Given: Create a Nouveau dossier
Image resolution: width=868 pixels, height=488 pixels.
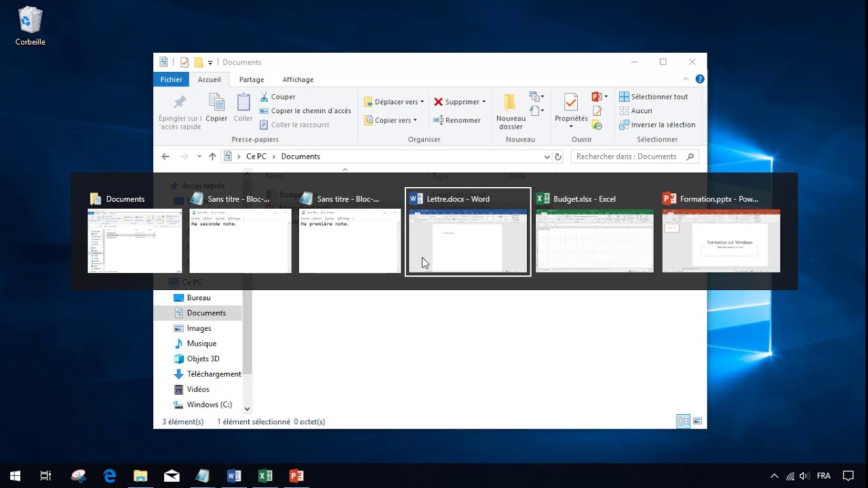Looking at the screenshot, I should point(511,112).
